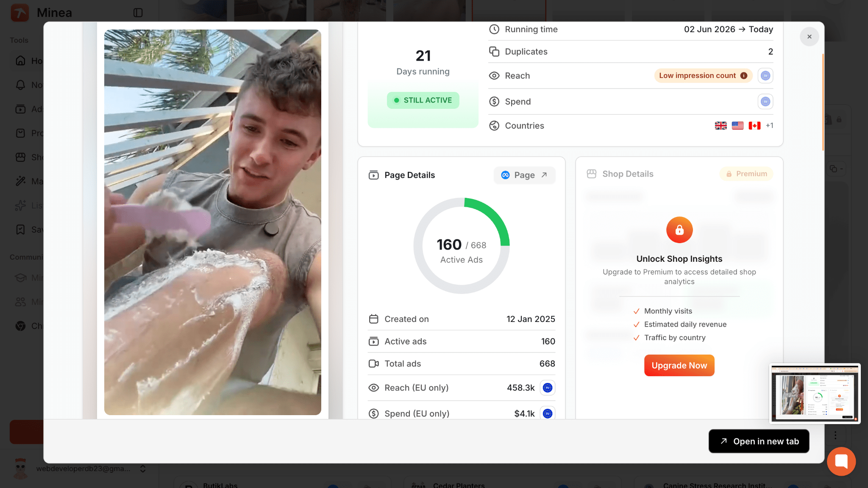Click the Canada flag

tap(754, 125)
